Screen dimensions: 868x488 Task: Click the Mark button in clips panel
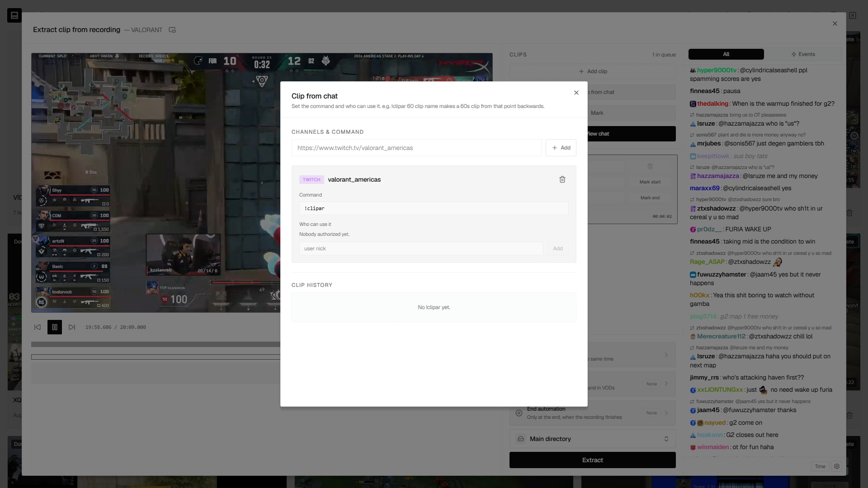[x=632, y=113]
